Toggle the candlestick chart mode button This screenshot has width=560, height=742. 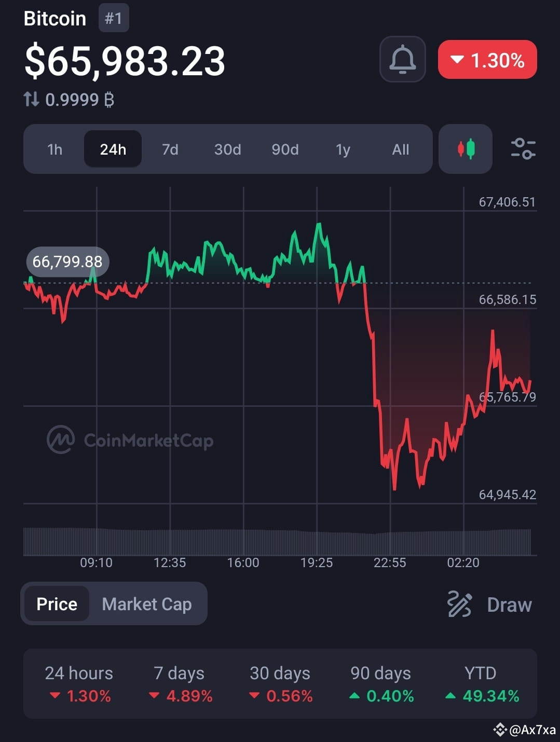[x=465, y=149]
